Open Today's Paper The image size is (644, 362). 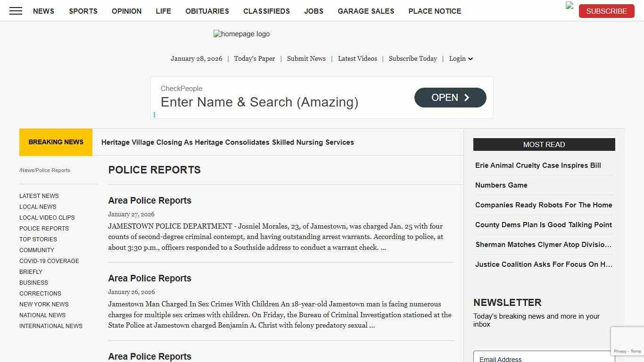coord(254,58)
